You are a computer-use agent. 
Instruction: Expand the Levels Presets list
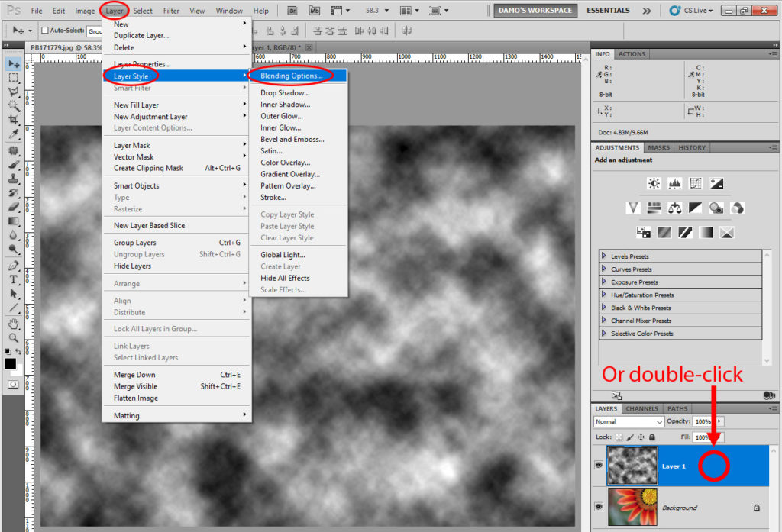604,256
